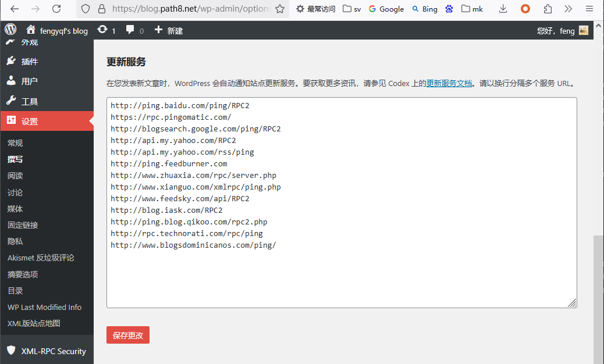Bookmark this page with star icon

(280, 9)
